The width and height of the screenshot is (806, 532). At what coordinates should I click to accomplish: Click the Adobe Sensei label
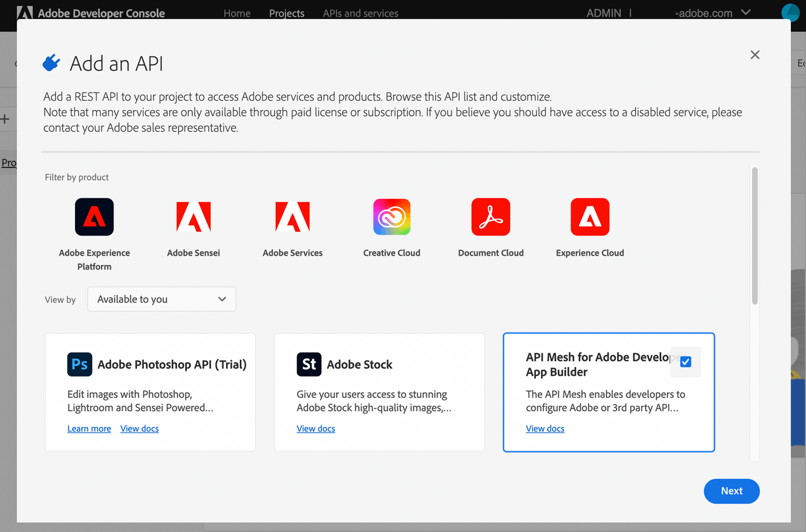(193, 253)
